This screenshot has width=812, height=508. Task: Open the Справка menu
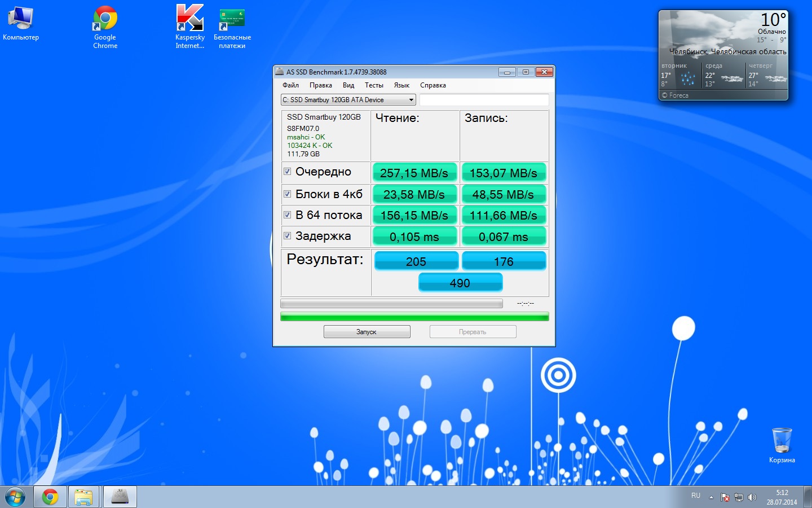(x=433, y=85)
